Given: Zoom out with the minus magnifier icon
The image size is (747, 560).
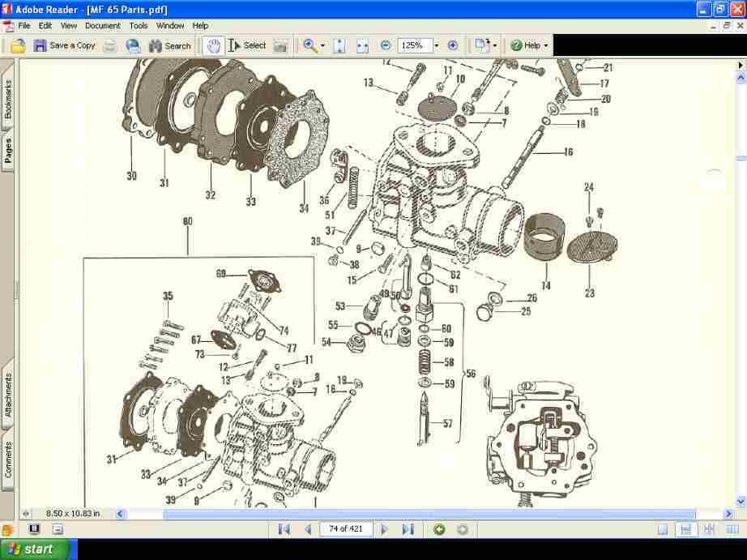Looking at the screenshot, I should pyautogui.click(x=386, y=45).
